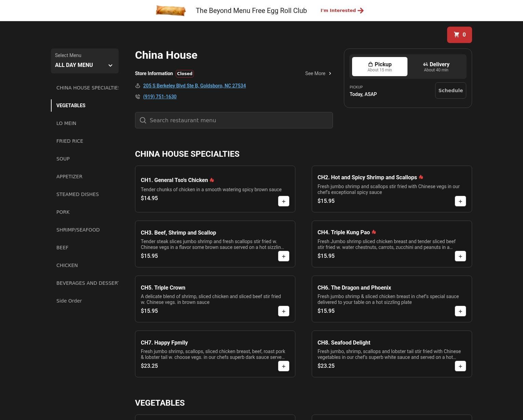Viewport: 523px width, 420px height.
Task: Open the shopping cart with 0 items
Action: pos(459,35)
